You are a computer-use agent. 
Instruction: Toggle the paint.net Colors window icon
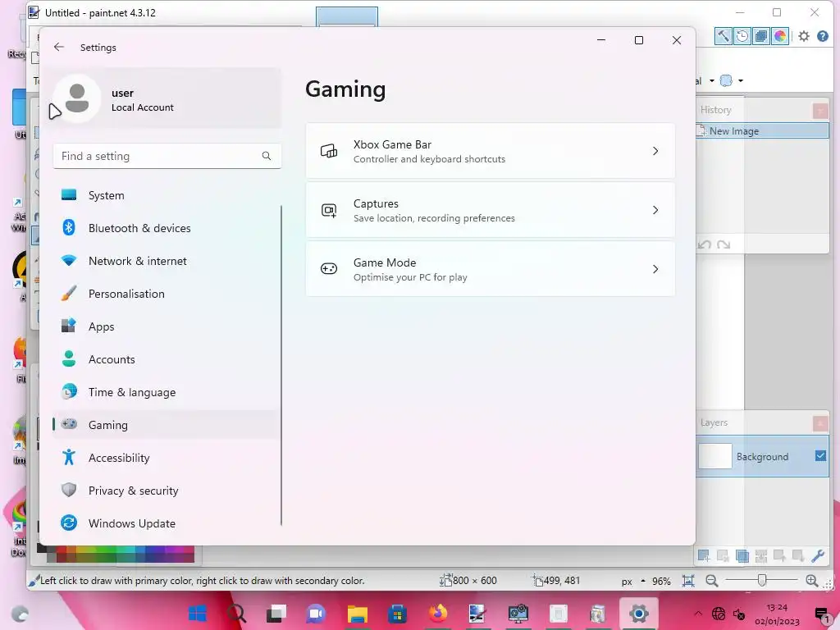[780, 36]
